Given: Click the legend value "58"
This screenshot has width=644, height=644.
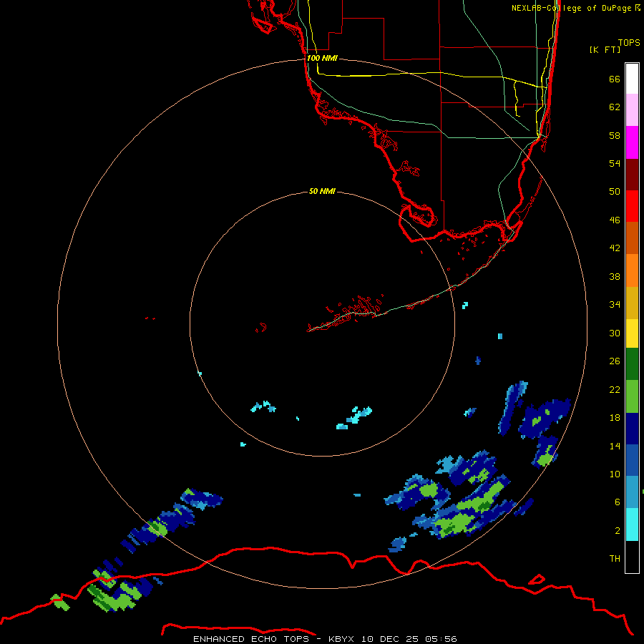Looking at the screenshot, I should pos(615,135).
